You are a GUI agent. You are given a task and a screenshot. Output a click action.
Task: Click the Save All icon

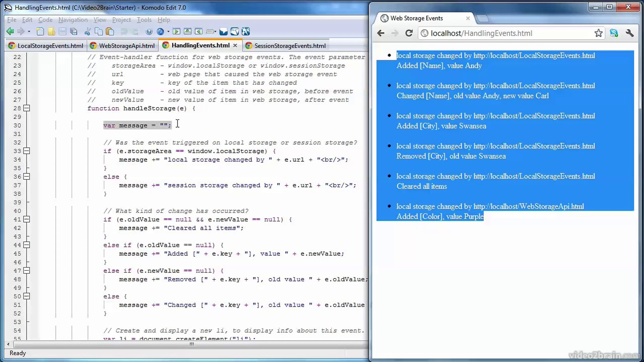tap(73, 32)
